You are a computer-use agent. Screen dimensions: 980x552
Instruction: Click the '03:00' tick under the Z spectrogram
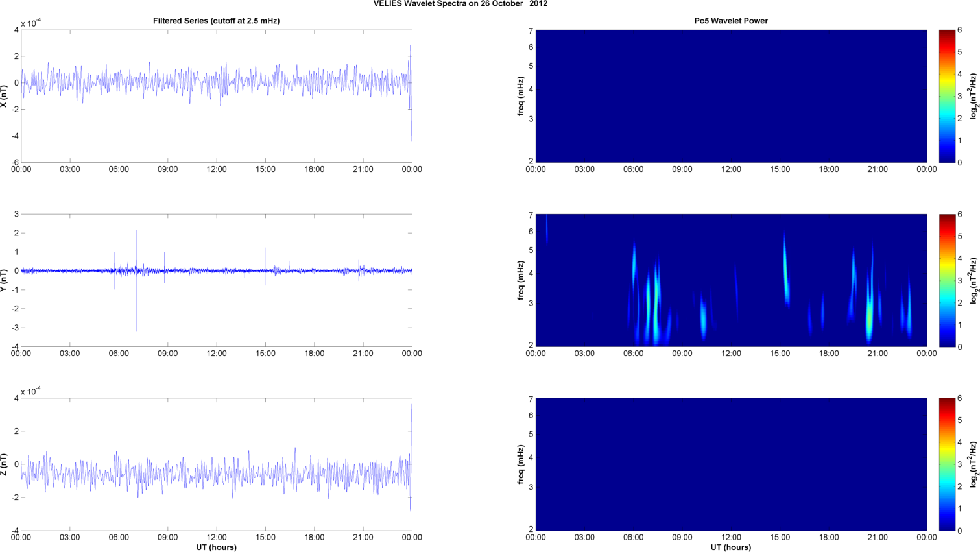(584, 538)
